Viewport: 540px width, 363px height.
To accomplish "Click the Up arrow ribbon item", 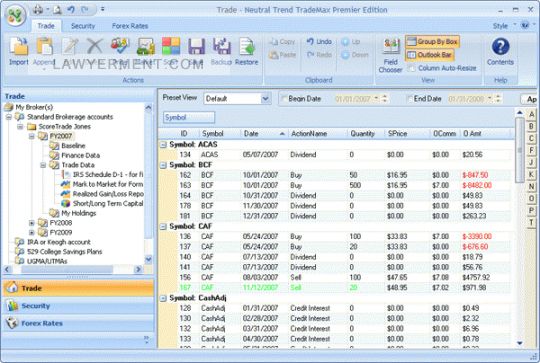I will (351, 42).
